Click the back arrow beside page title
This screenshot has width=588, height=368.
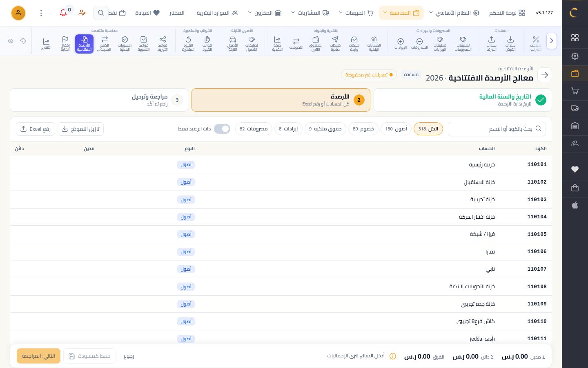(x=545, y=75)
